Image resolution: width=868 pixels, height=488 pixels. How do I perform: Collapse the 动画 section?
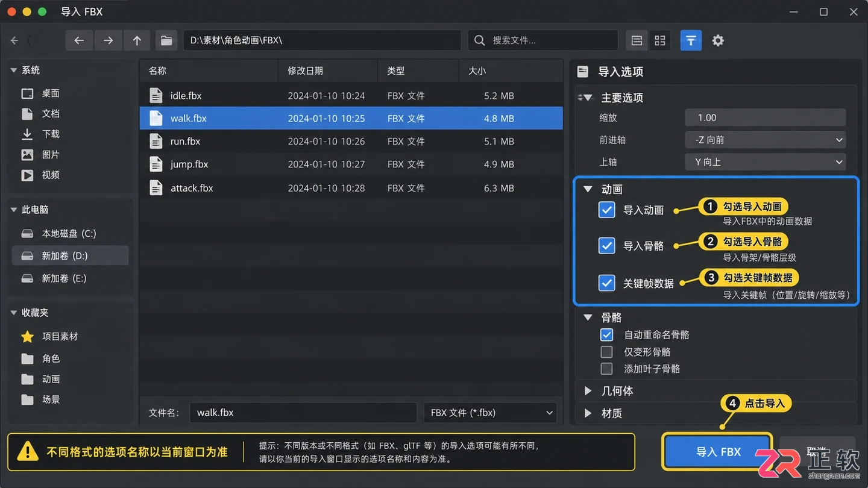[x=588, y=189]
